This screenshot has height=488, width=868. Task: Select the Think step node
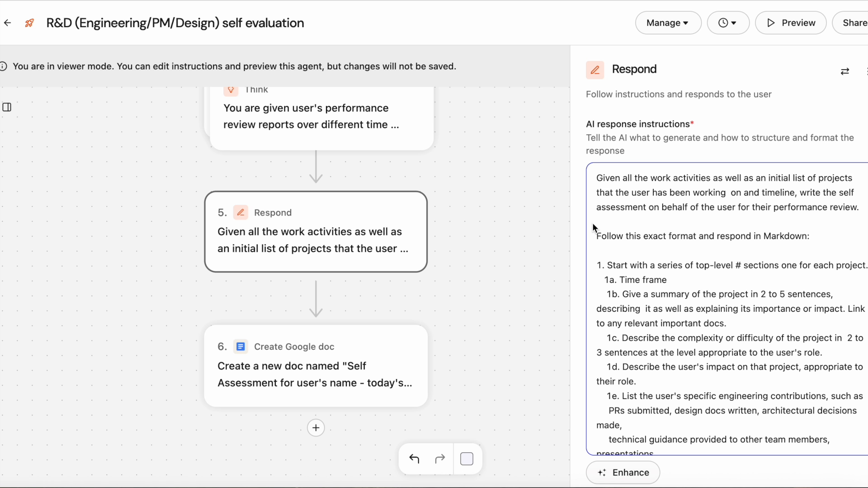coord(321,117)
